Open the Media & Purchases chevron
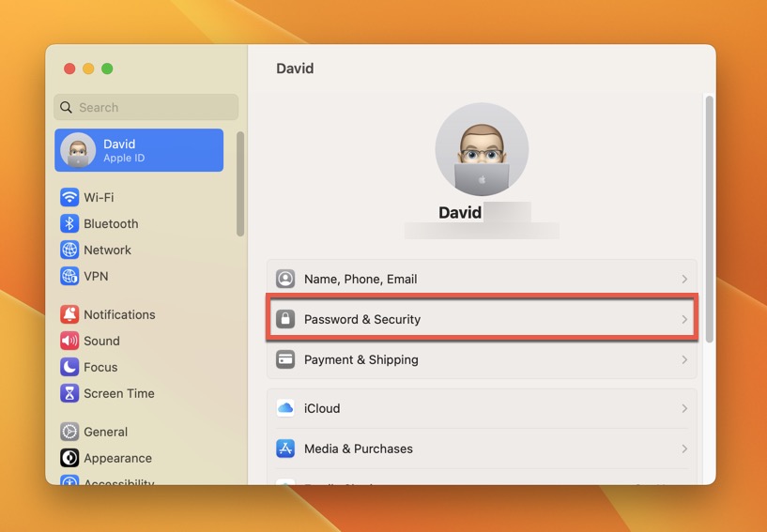Screen dimensions: 767x532 pos(684,448)
